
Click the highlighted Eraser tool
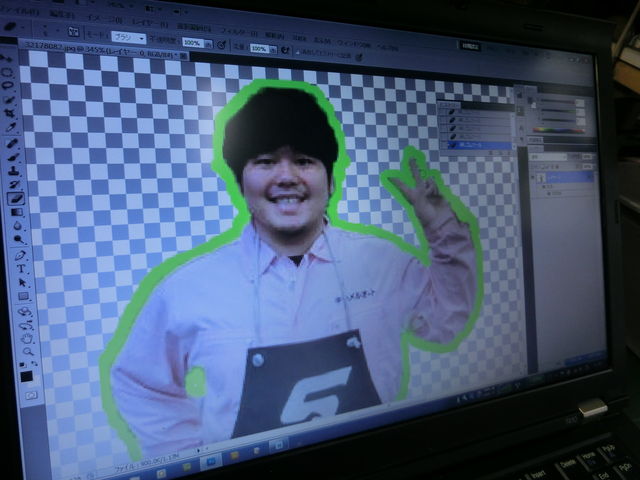tap(16, 199)
